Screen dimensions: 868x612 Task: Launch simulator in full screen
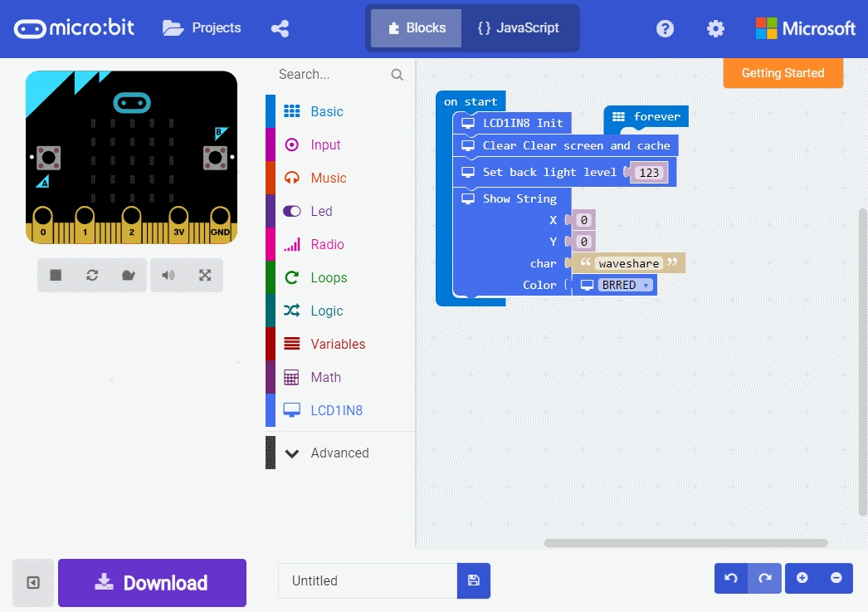pyautogui.click(x=205, y=276)
